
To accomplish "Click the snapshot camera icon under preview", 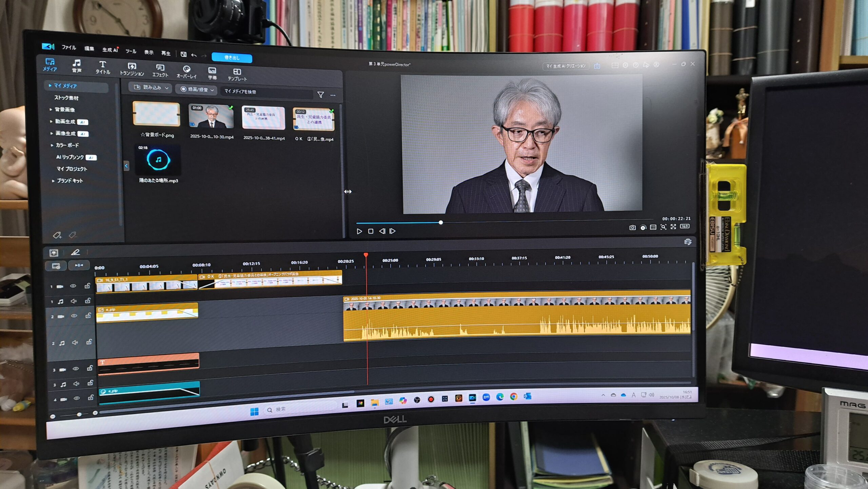I will [632, 228].
